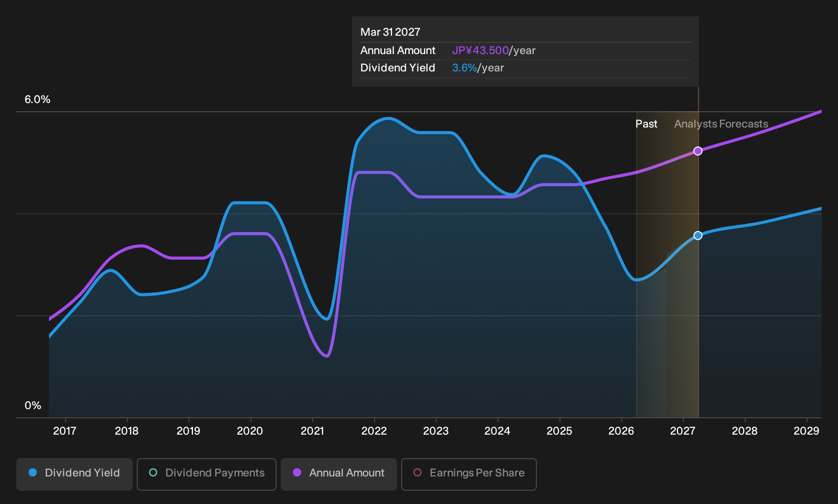Click the 2017 x-axis year label
The image size is (838, 504).
coord(65,431)
